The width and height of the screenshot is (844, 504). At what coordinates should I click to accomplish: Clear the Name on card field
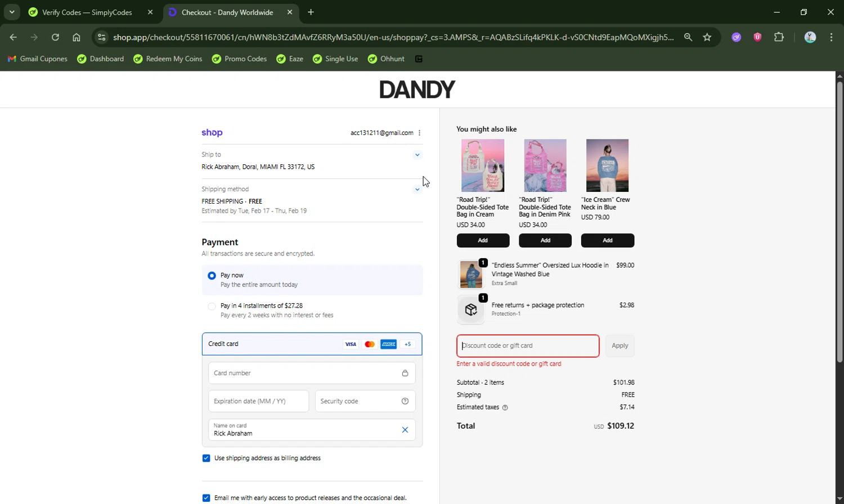tap(405, 430)
